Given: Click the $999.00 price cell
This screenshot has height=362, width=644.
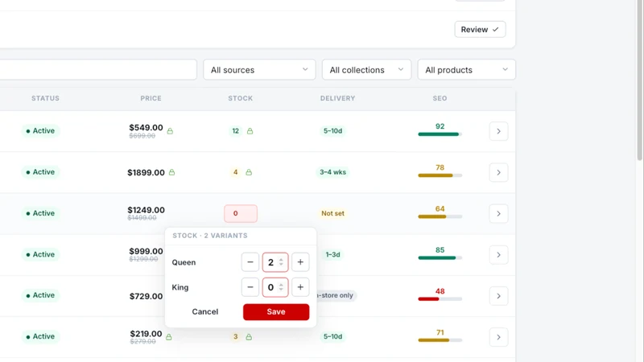Looking at the screenshot, I should click(x=146, y=251).
